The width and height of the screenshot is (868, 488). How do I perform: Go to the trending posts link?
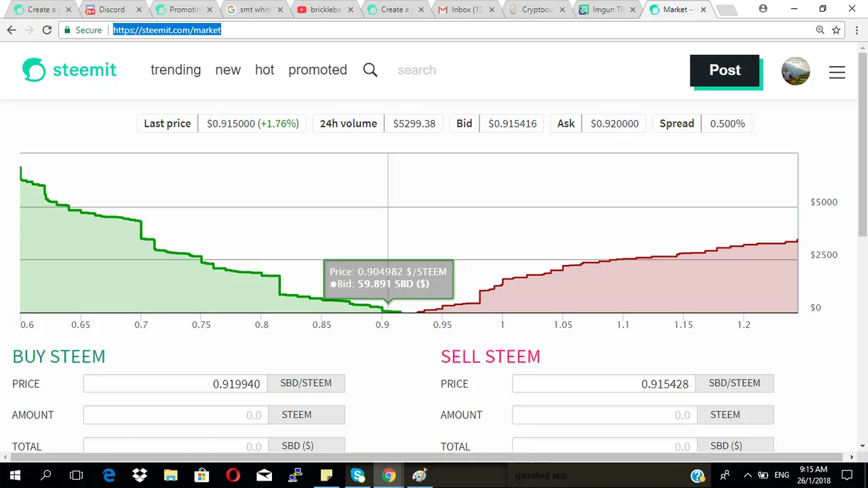tap(176, 70)
